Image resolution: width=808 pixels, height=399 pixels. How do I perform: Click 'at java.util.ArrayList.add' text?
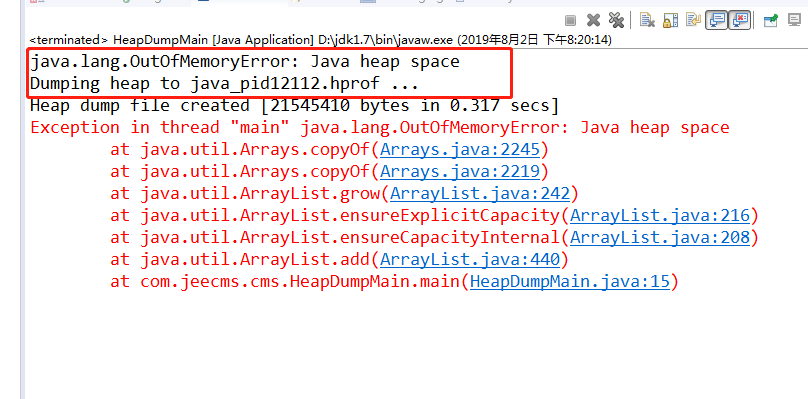tap(240, 260)
